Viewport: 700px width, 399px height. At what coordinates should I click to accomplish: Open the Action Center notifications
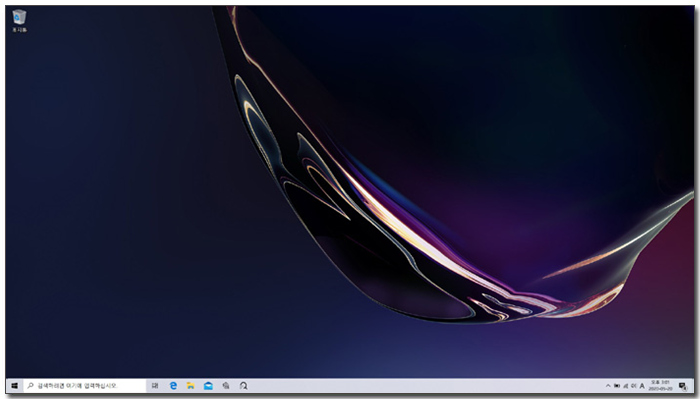pyautogui.click(x=683, y=386)
